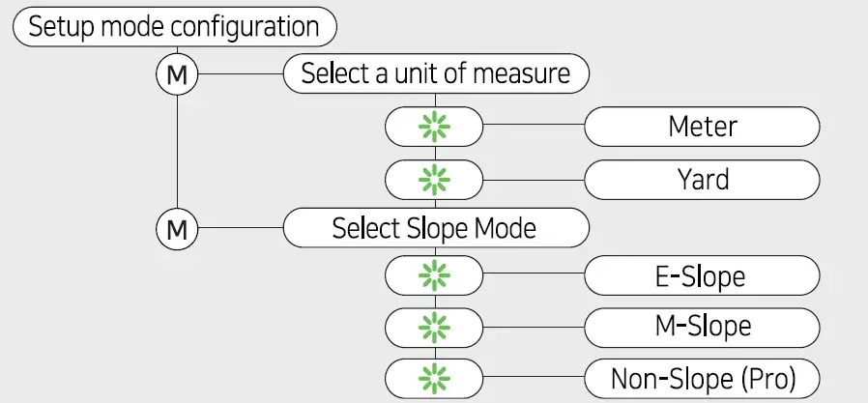Image resolution: width=868 pixels, height=403 pixels.
Task: Open the Select Slope Mode box
Action: (x=436, y=229)
